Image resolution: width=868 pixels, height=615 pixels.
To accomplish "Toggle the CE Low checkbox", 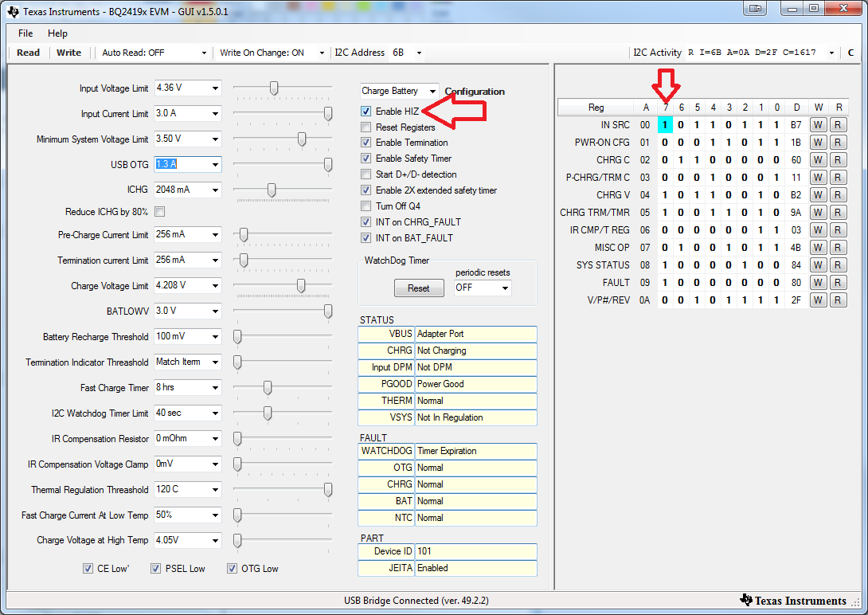I will 88,569.
